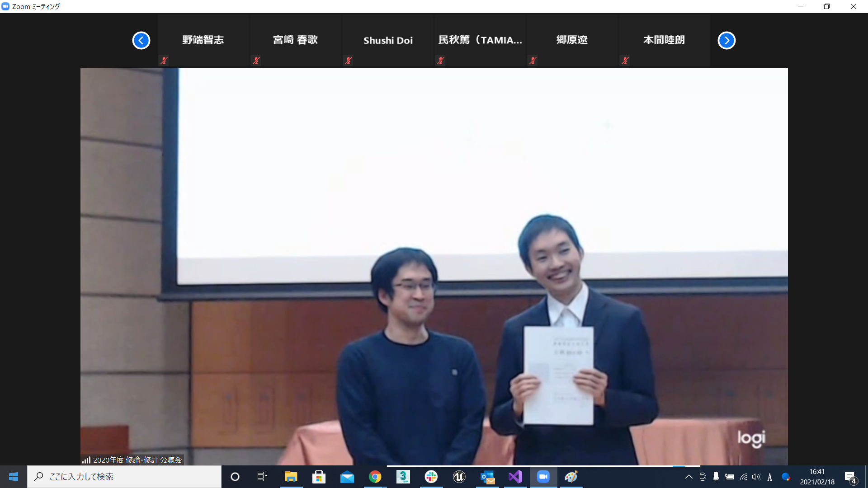868x488 pixels.
Task: Open Google Chrome from taskbar
Action: [375, 477]
